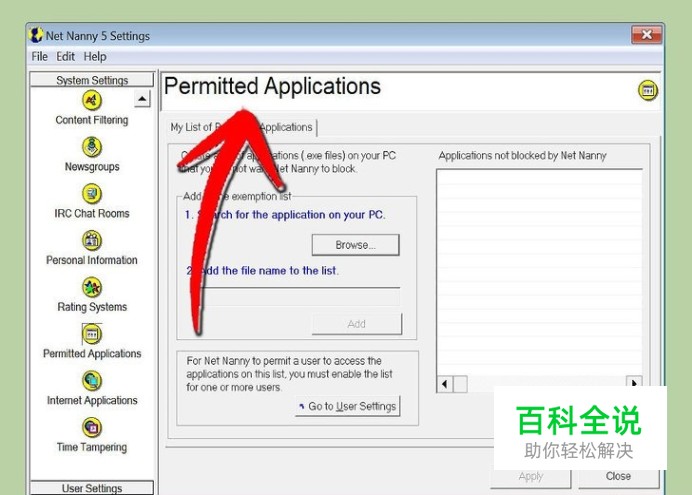Open the Newsgroups settings icon
This screenshot has width=692, height=495.
[x=92, y=147]
